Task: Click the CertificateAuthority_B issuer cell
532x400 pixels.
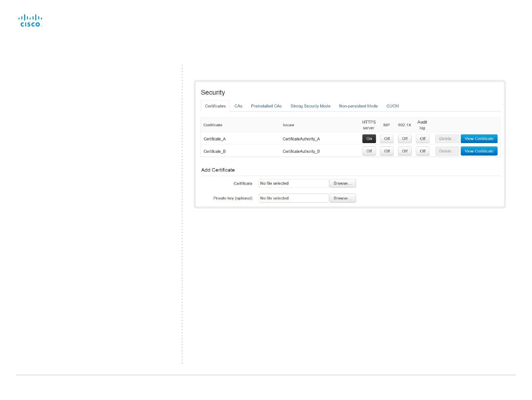Action: [301, 151]
